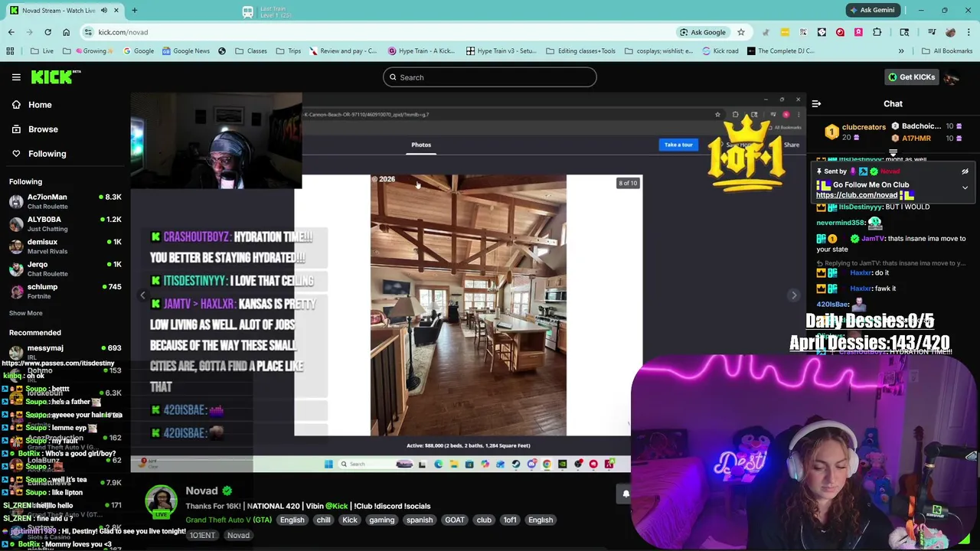
Task: Bookmark this page with the star icon
Action: pyautogui.click(x=740, y=32)
